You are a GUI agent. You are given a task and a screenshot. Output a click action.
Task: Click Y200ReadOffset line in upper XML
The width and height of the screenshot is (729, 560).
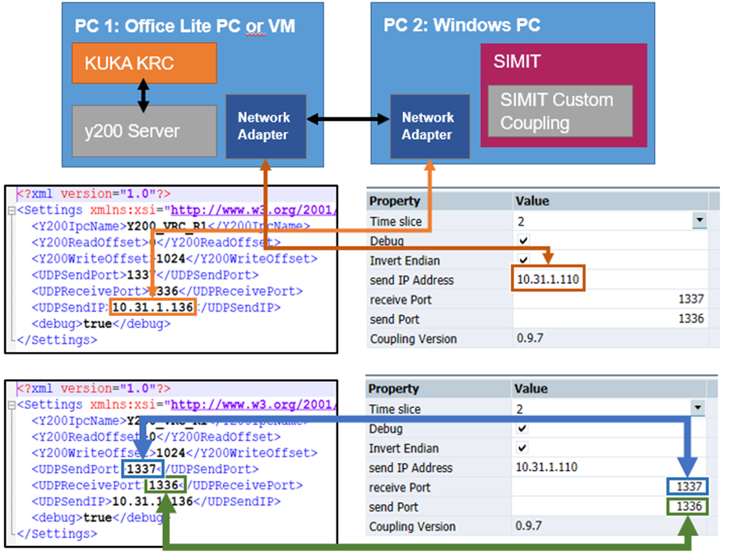pyautogui.click(x=156, y=243)
